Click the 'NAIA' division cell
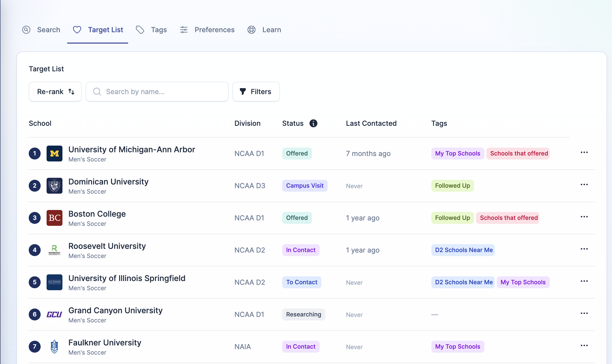The height and width of the screenshot is (364, 612). [x=243, y=347]
